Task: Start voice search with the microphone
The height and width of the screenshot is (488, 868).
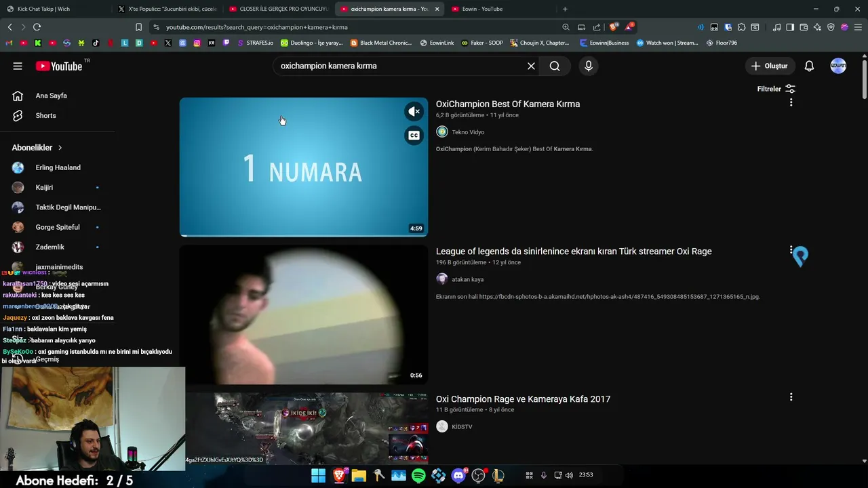Action: point(589,66)
